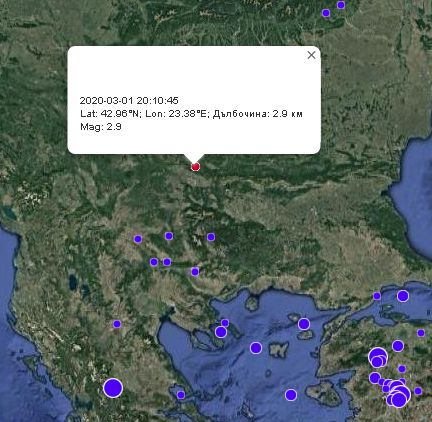Select the isolated small marker right of the dense bottom cluster
Viewport: 432px width, 422px height.
(x=418, y=391)
